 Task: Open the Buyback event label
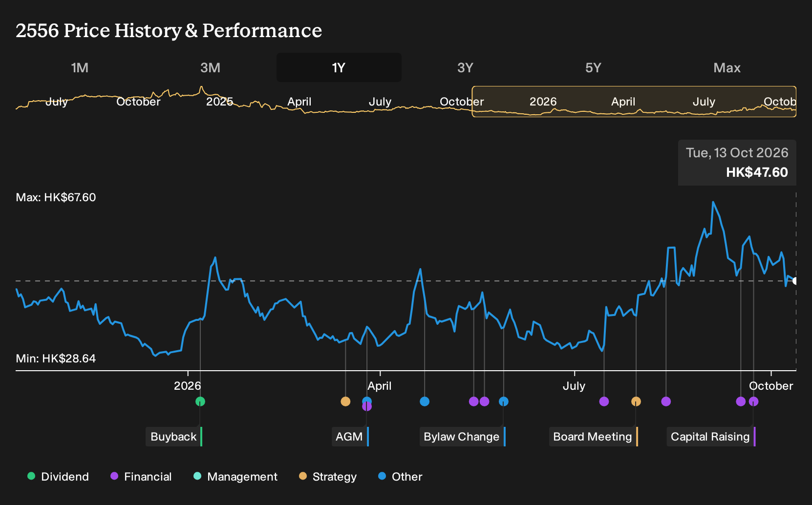(174, 437)
